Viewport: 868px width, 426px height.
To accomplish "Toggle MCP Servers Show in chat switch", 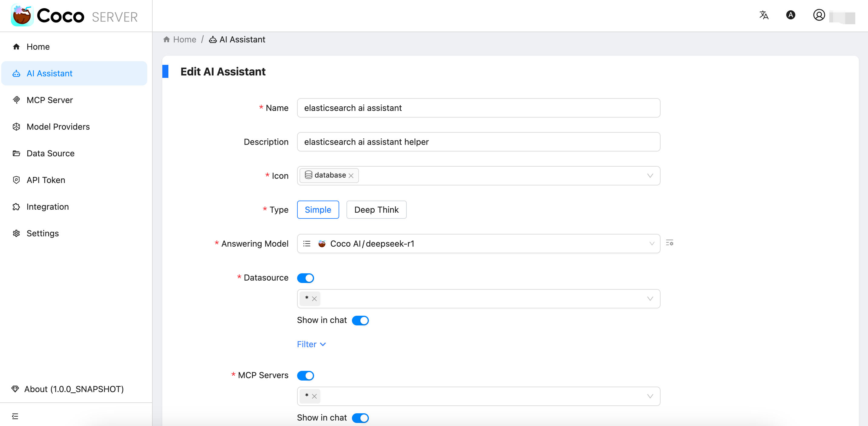I will pos(360,418).
